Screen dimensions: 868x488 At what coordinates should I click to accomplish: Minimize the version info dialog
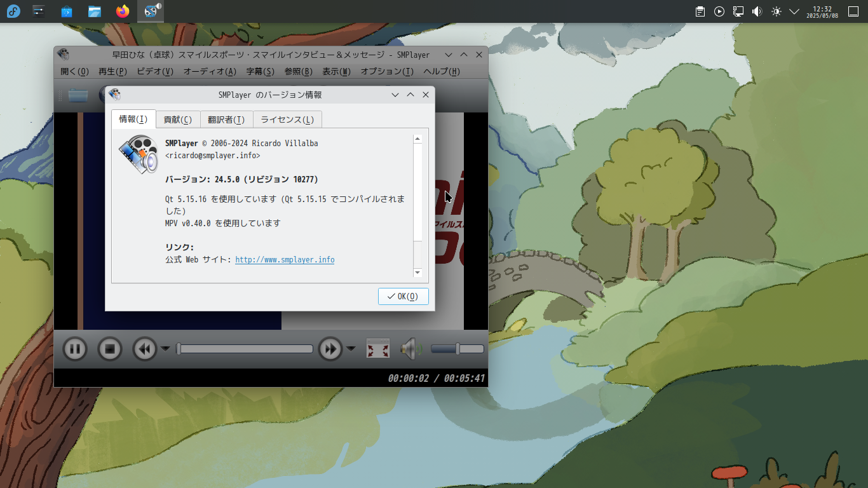(395, 95)
